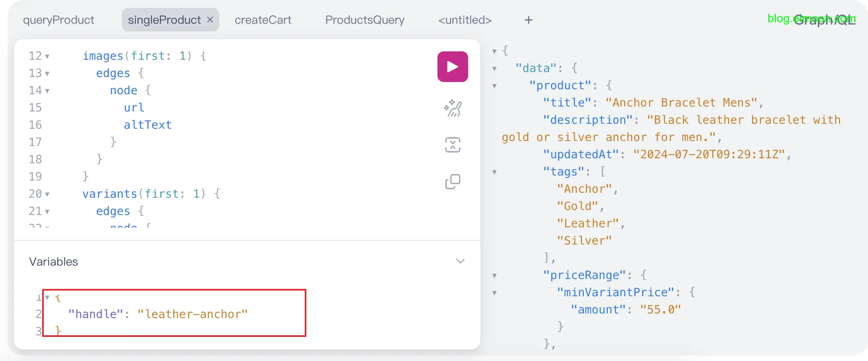The width and height of the screenshot is (868, 361).
Task: Click the Variables section label
Action: (x=54, y=262)
